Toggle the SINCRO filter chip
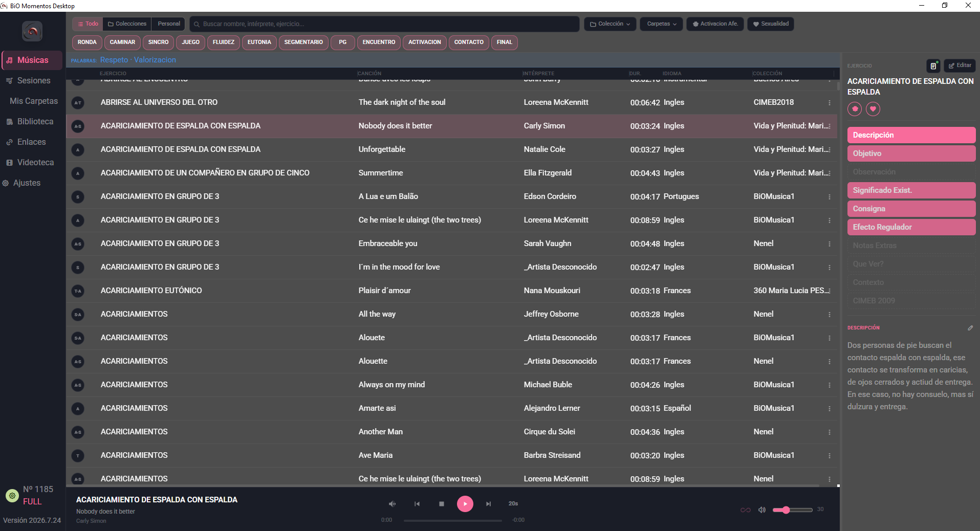 pos(158,42)
